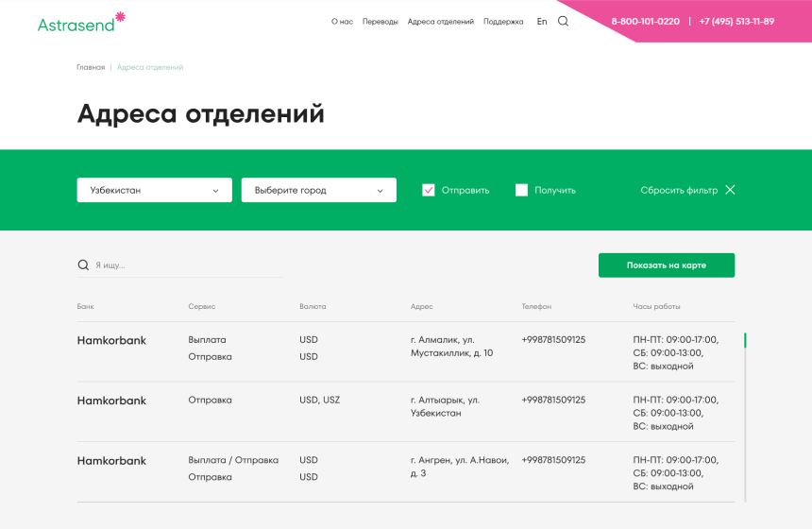Image resolution: width=812 pixels, height=529 pixels.
Task: Click phone +998781509125 in the Алмалик row
Action: [x=553, y=340]
